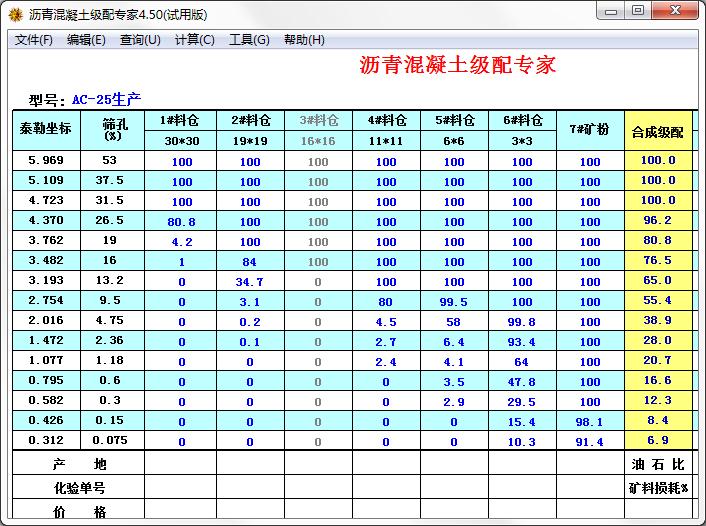706x526 pixels.
Task: Click the model name AC-25生产
Action: click(x=107, y=99)
